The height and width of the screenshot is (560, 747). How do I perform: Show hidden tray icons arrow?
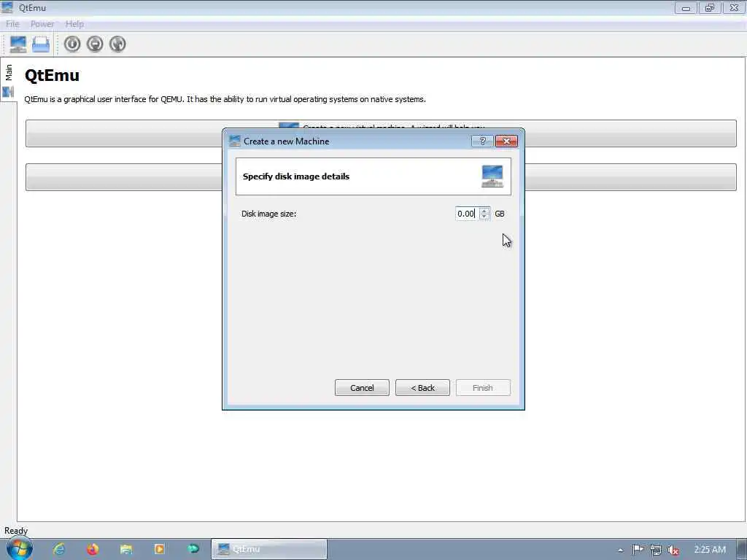[x=620, y=550]
